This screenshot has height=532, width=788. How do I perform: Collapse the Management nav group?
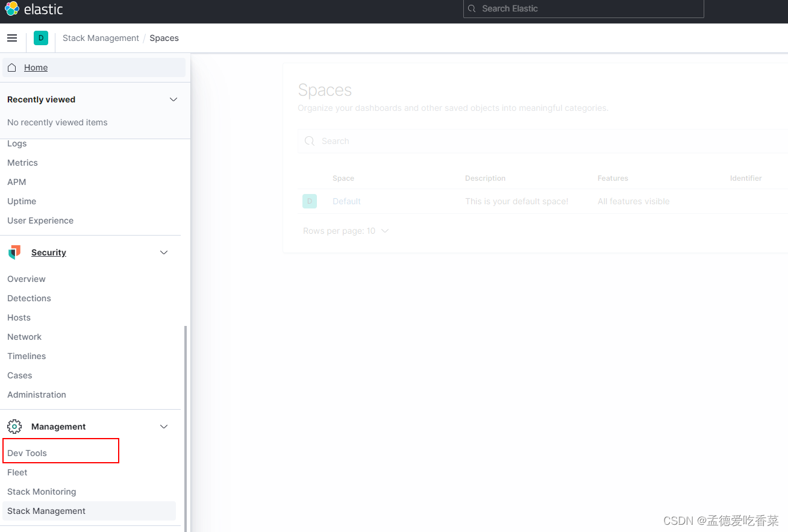164,427
